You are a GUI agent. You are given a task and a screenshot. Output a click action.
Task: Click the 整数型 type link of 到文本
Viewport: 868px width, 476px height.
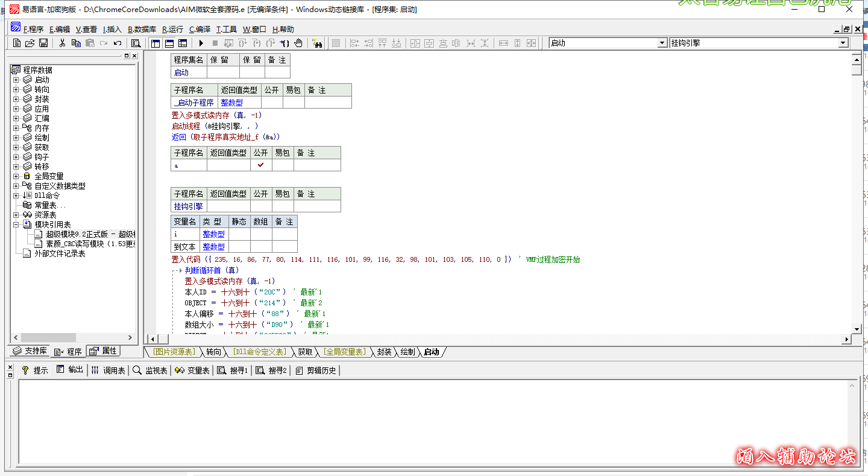click(213, 246)
